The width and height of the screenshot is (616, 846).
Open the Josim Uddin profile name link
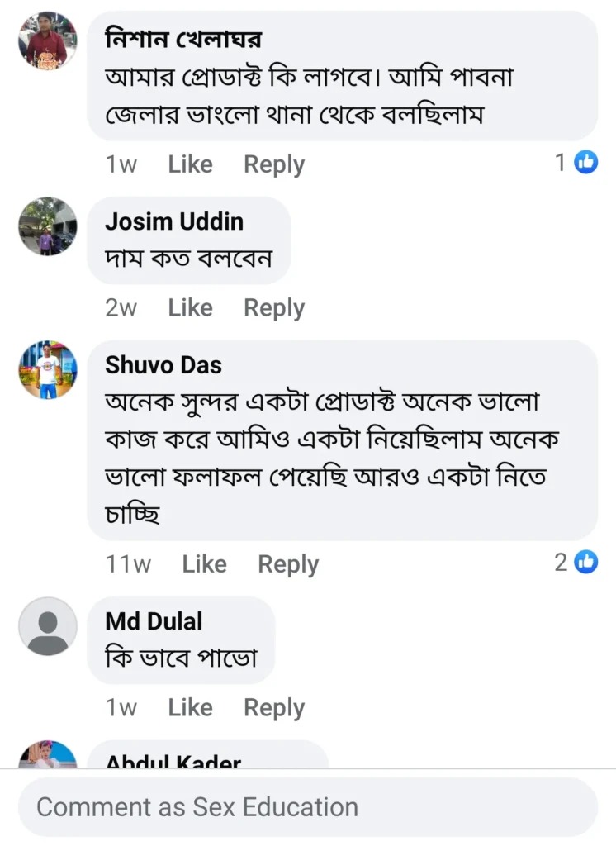pos(174,221)
